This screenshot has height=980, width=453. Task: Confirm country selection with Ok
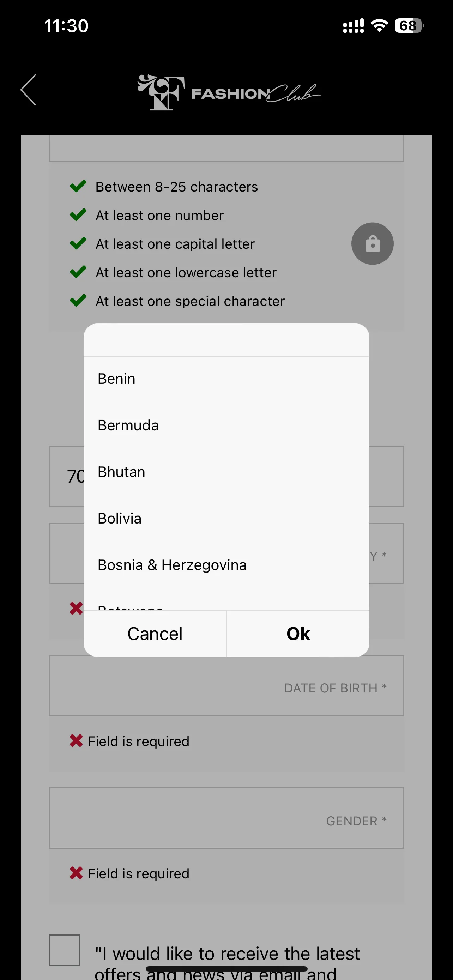coord(298,634)
